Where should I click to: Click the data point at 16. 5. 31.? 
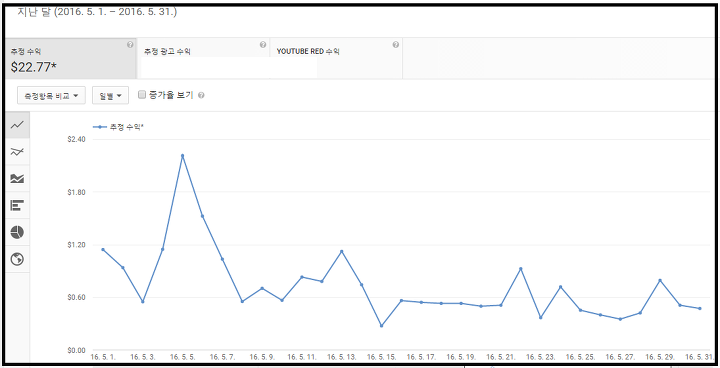(700, 309)
